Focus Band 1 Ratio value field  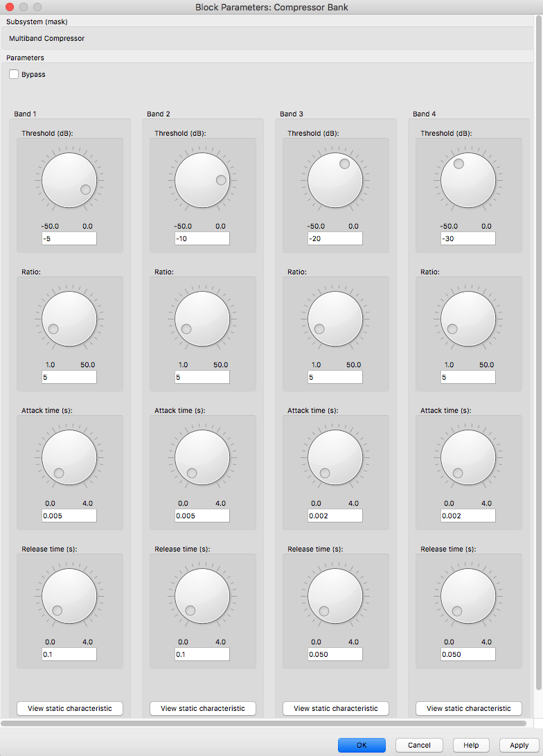(x=69, y=377)
